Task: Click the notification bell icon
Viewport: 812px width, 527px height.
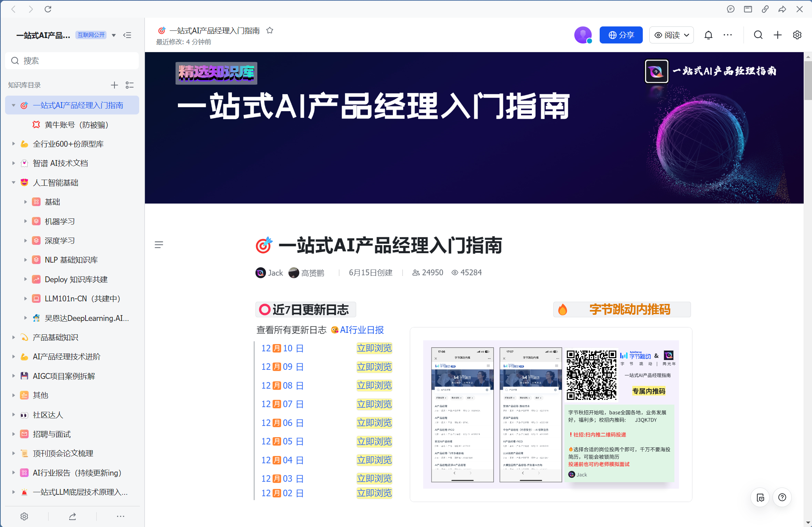Action: coord(708,35)
